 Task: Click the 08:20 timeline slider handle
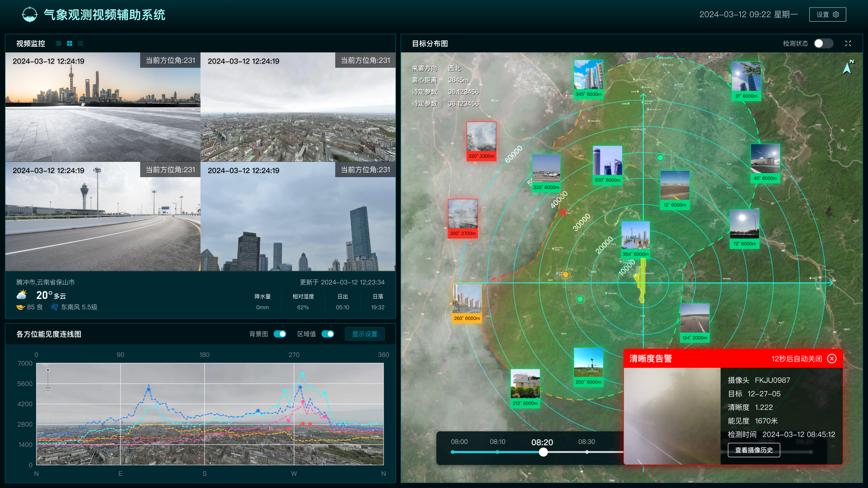pos(543,452)
